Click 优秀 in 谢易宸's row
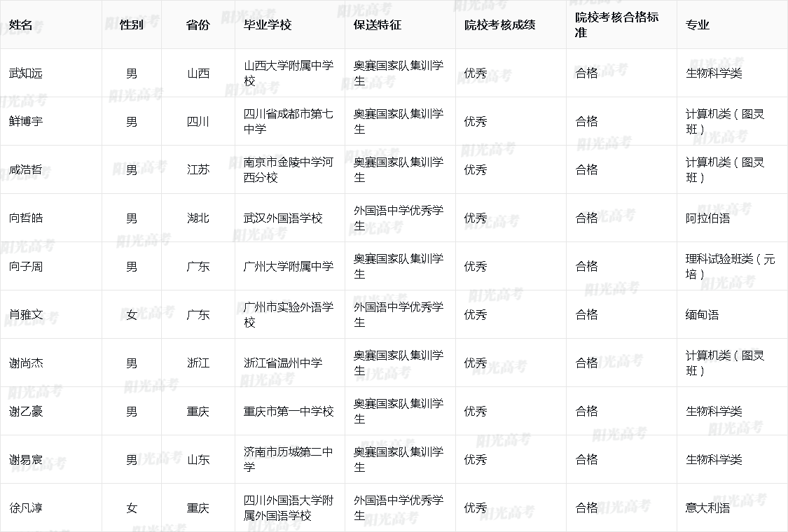The width and height of the screenshot is (788, 532). [476, 460]
